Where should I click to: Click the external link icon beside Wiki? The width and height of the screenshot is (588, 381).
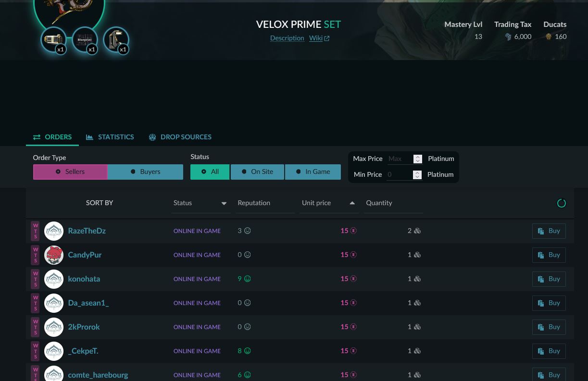click(327, 38)
